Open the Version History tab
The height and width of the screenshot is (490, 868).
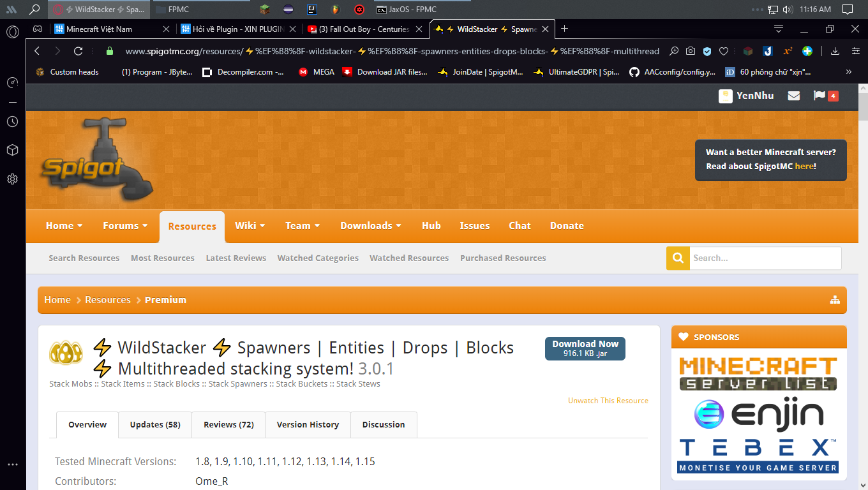tap(308, 425)
